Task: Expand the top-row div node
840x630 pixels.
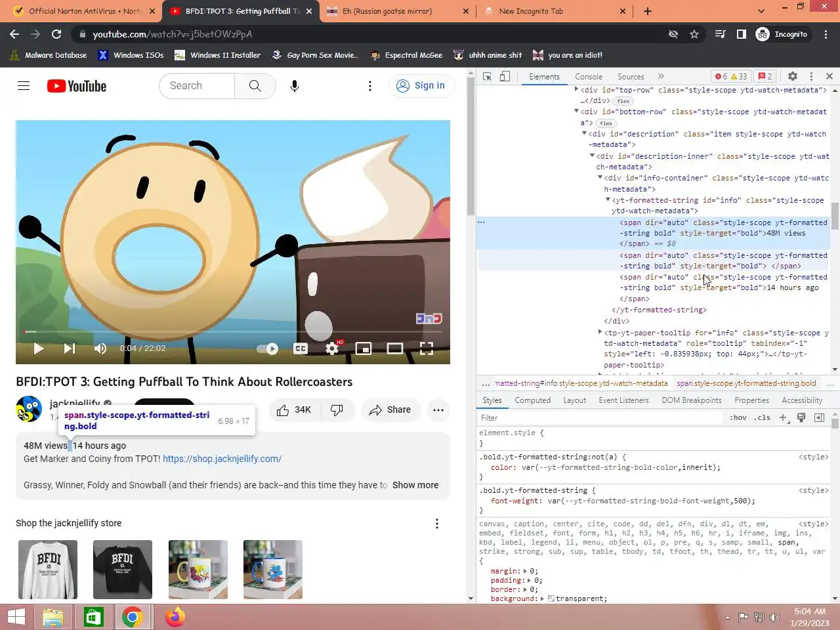Action: 576,90
